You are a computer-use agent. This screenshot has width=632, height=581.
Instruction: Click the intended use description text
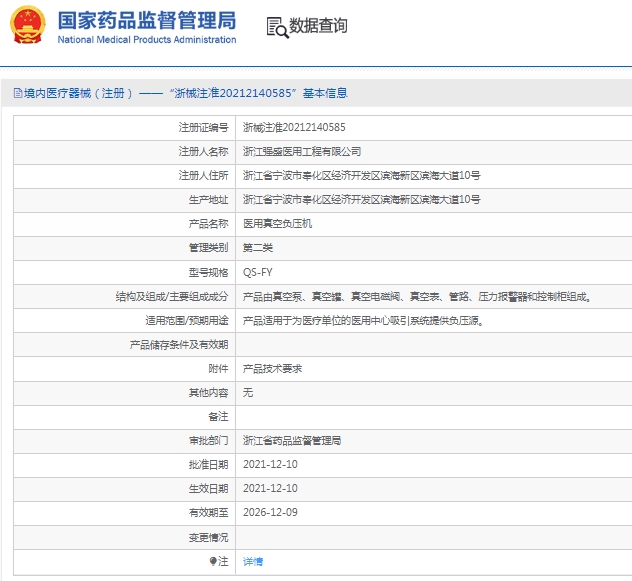(363, 321)
